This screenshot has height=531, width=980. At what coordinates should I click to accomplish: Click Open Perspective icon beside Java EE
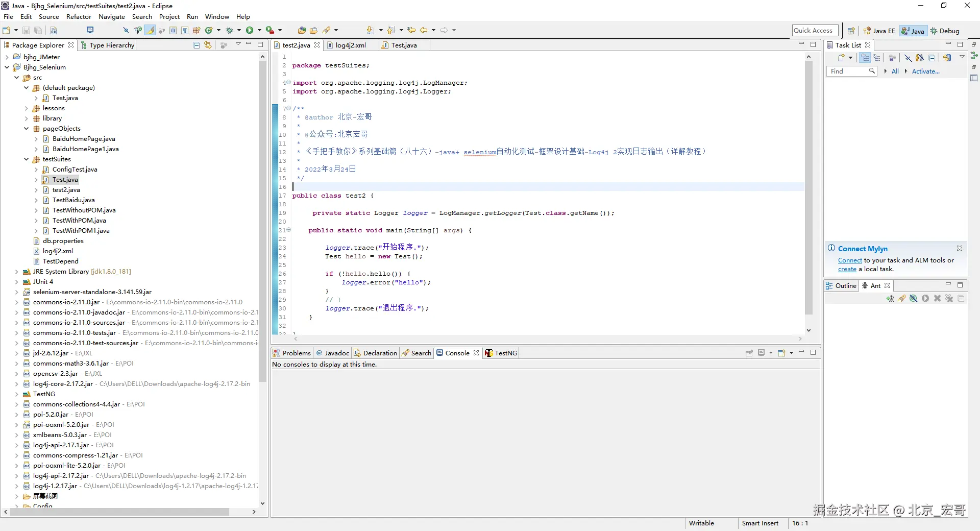point(851,31)
